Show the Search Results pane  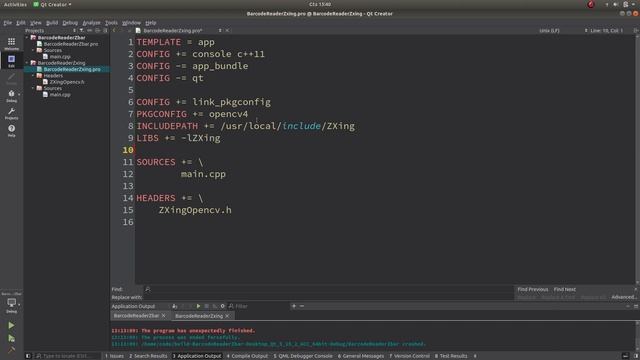[x=148, y=356]
